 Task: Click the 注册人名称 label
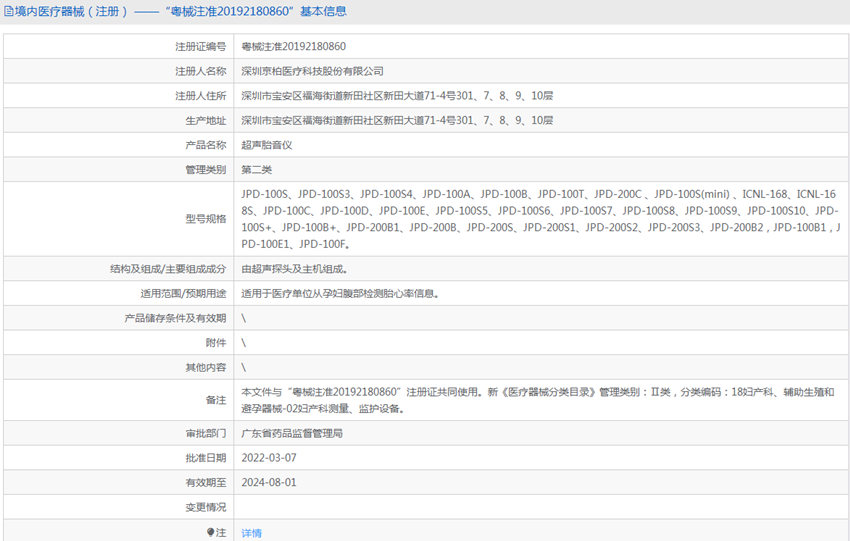[x=201, y=71]
